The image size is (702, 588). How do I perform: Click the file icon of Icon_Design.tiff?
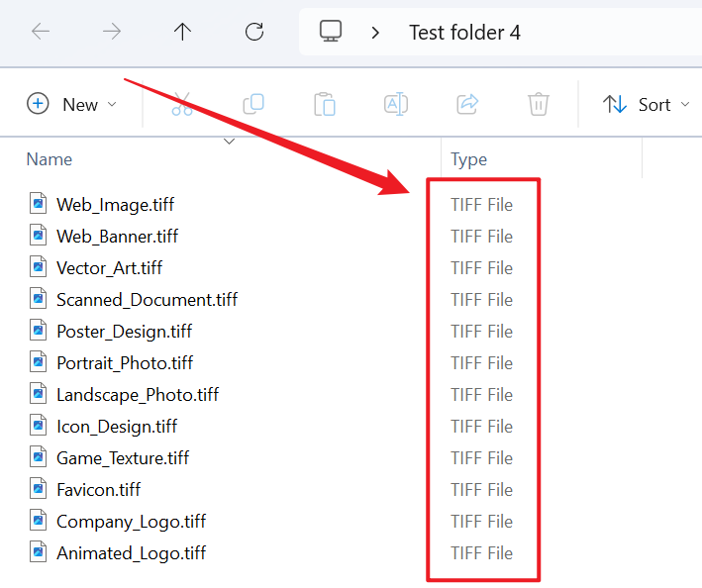(38, 426)
